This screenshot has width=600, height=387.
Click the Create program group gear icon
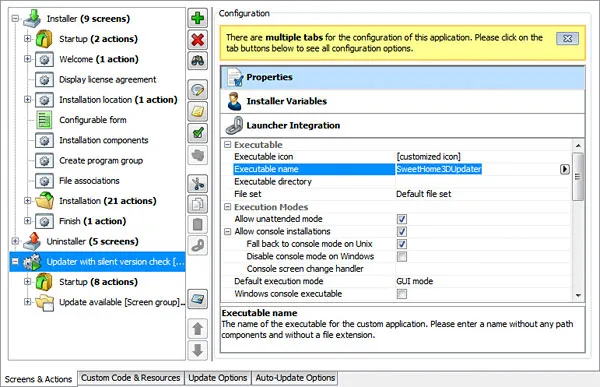click(x=44, y=160)
